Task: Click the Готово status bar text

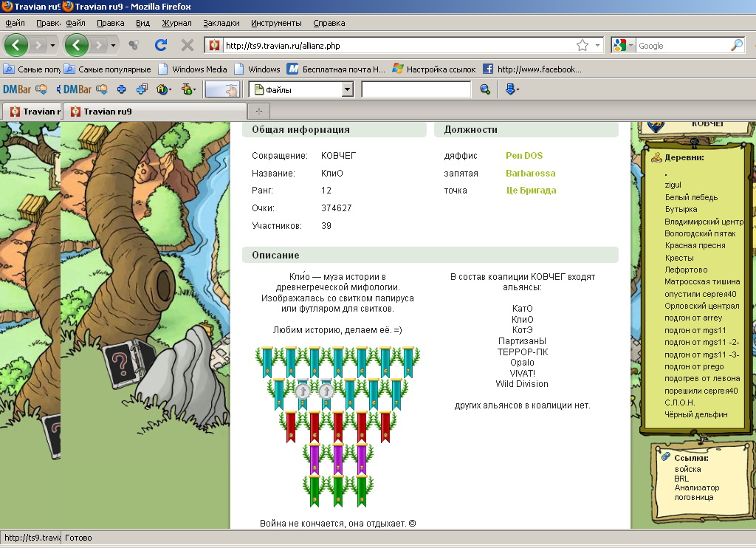Action: point(78,538)
